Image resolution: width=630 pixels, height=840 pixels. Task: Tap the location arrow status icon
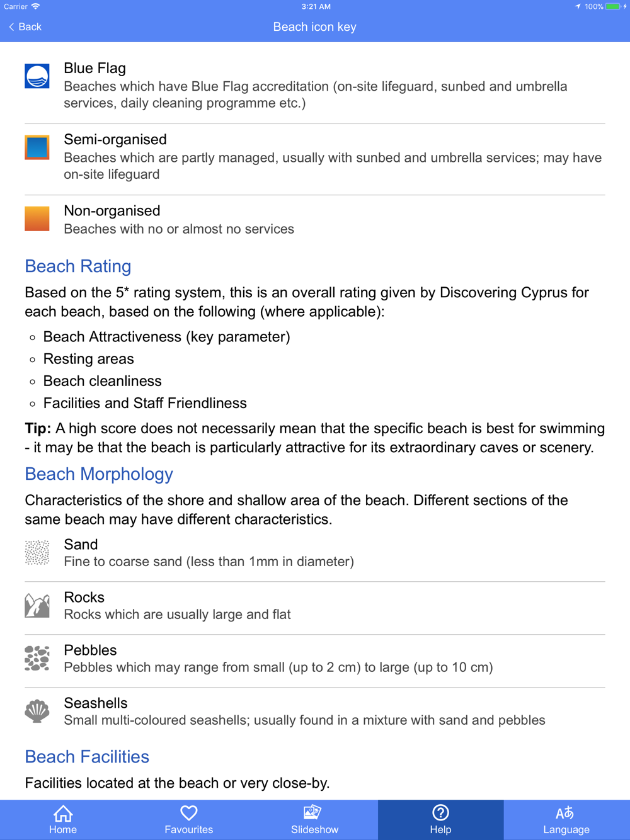[577, 7]
